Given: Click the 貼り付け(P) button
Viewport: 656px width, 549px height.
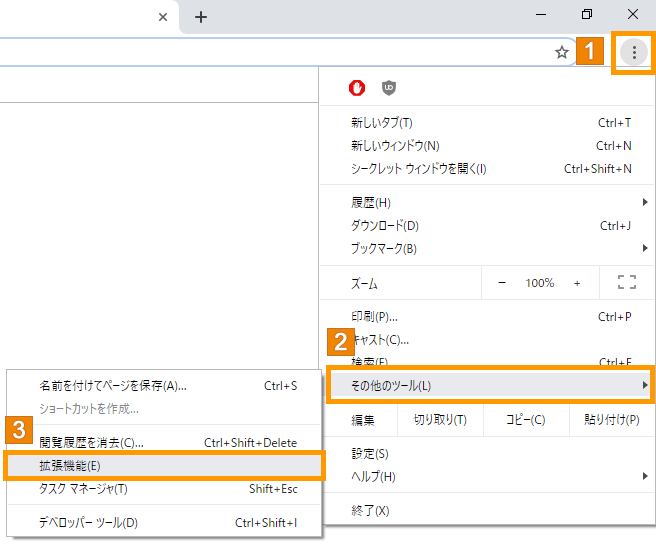Looking at the screenshot, I should point(611,420).
